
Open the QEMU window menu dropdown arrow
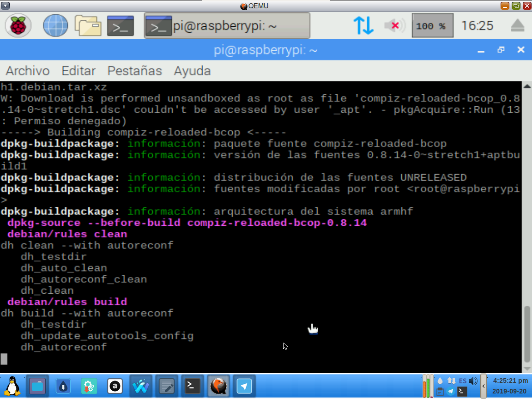coord(6,6)
